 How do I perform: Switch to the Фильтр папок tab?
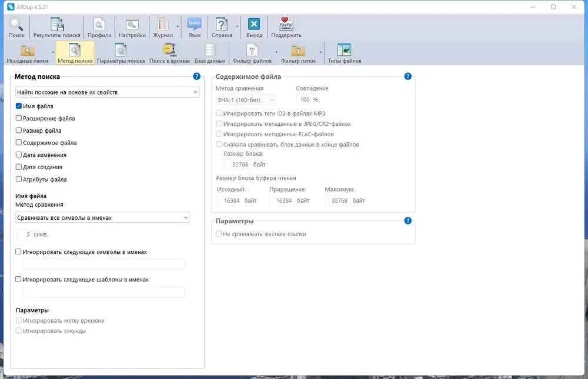(299, 53)
